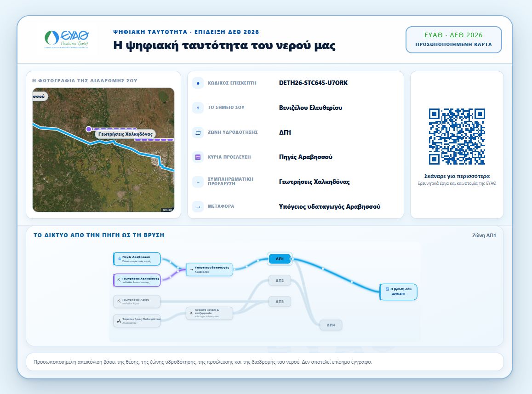Click the location pin icon
Screen dimensions: 532x394
coord(198,108)
